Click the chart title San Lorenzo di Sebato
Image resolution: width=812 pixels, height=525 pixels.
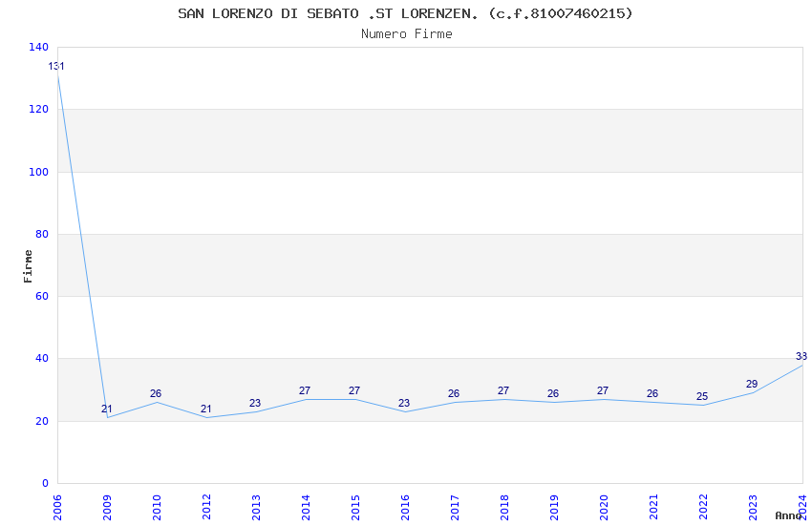click(x=405, y=13)
